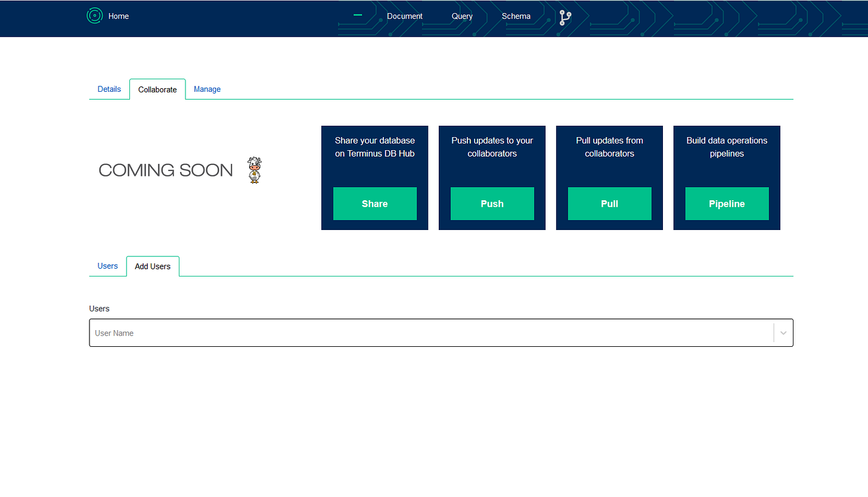The width and height of the screenshot is (868, 497).
Task: Switch to the Details tab
Action: point(109,89)
